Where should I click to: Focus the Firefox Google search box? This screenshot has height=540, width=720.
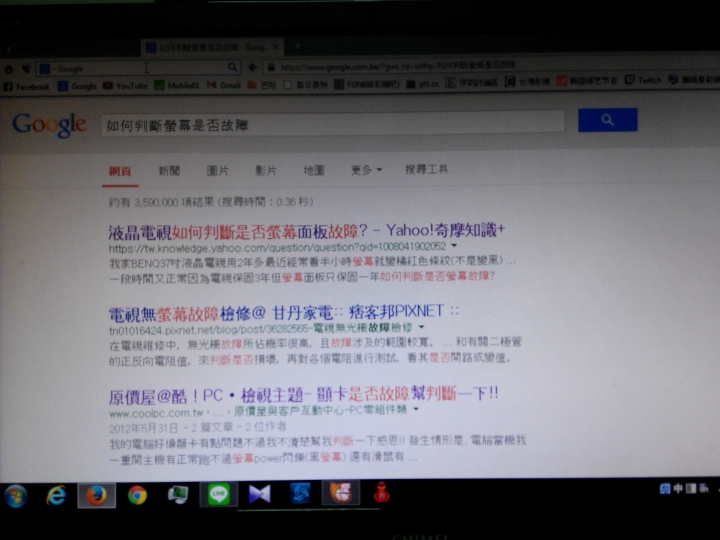coord(138,68)
